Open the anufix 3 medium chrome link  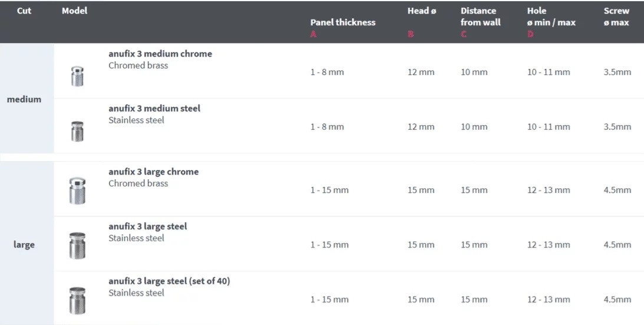coord(160,54)
